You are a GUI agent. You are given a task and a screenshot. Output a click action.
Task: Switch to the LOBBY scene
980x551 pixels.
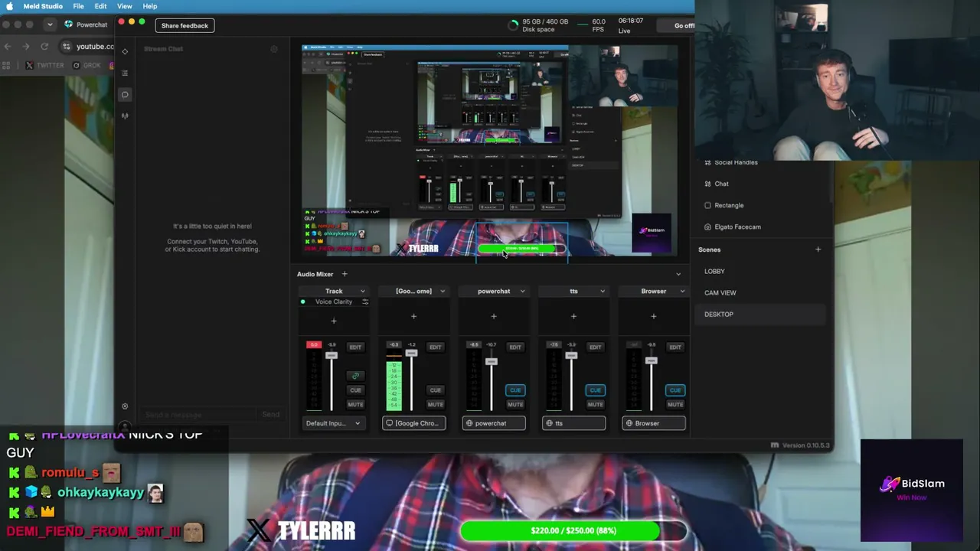click(714, 271)
